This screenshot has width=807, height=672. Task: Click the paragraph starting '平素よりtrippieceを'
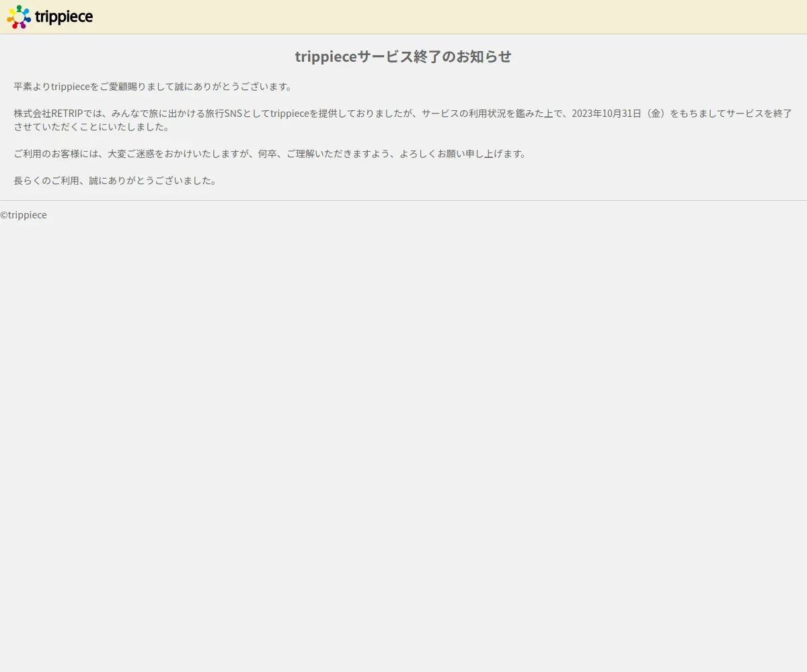pyautogui.click(x=153, y=87)
